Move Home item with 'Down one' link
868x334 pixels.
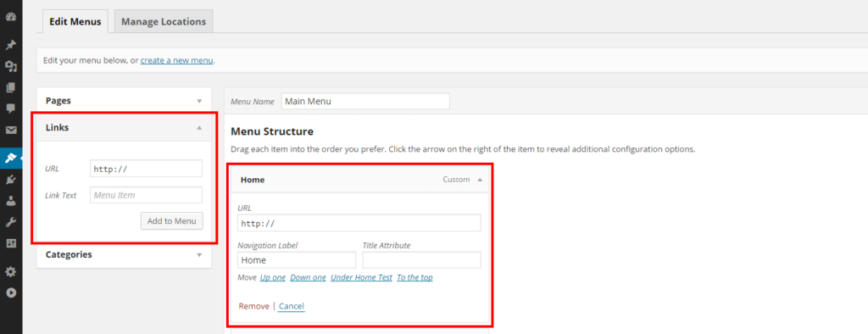click(x=308, y=277)
